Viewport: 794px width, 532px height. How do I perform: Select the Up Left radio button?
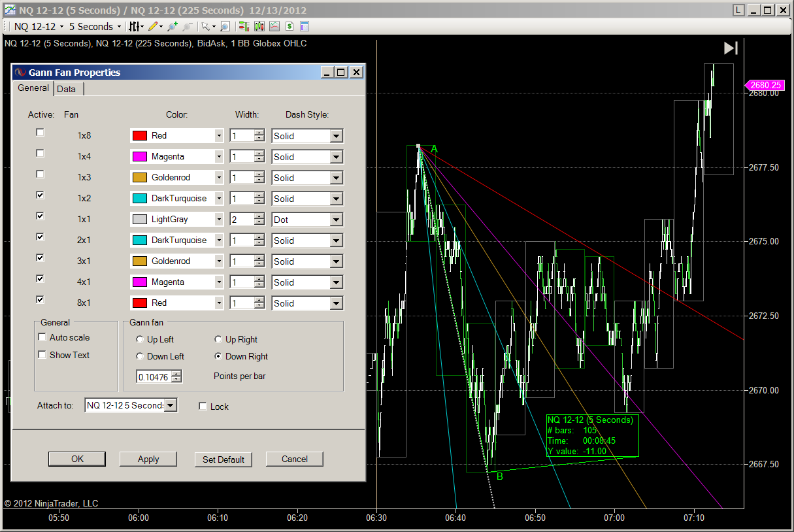140,339
